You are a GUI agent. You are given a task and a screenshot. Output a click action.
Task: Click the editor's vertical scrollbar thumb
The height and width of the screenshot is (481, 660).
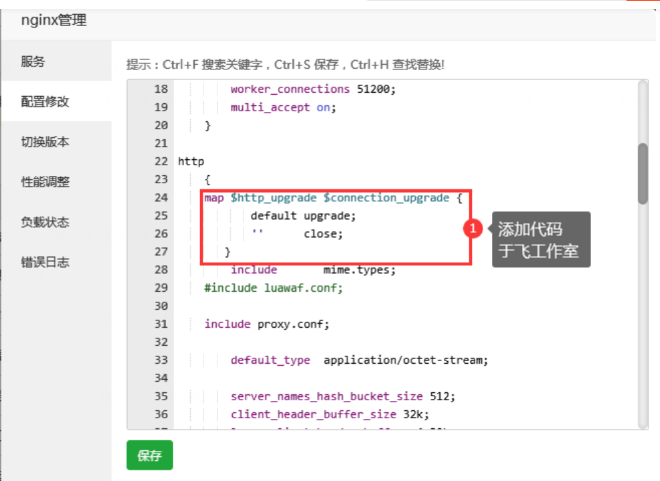coord(643,172)
